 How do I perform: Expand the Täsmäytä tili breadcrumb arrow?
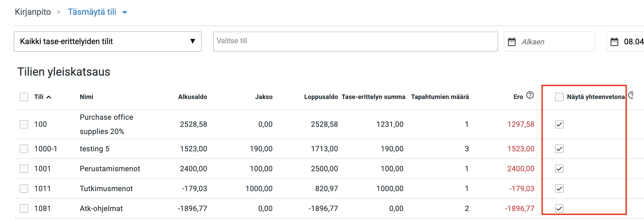point(125,12)
